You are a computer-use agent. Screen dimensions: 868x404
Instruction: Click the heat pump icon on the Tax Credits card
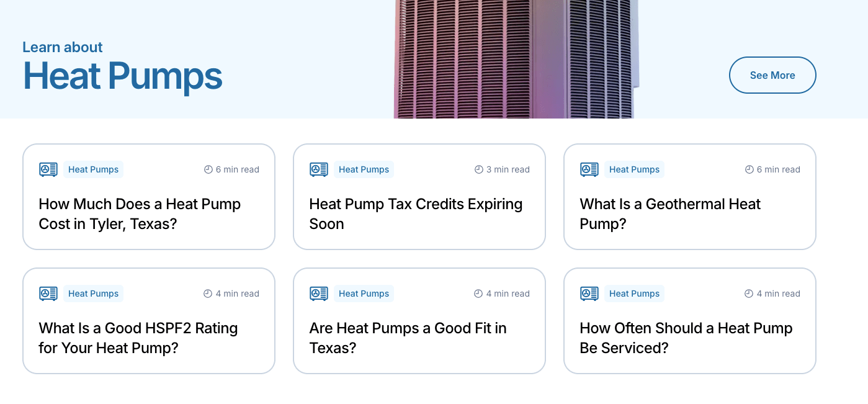[x=318, y=169]
